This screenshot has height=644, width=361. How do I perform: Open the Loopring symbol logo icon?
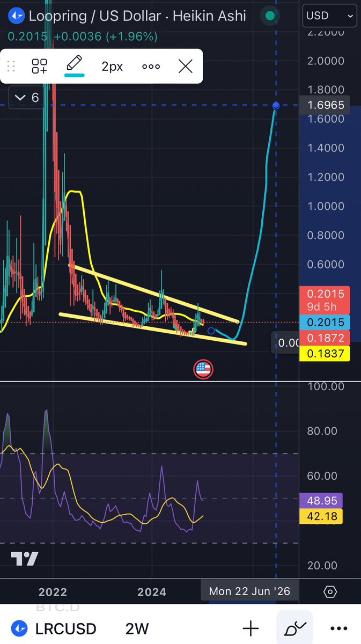(x=17, y=16)
